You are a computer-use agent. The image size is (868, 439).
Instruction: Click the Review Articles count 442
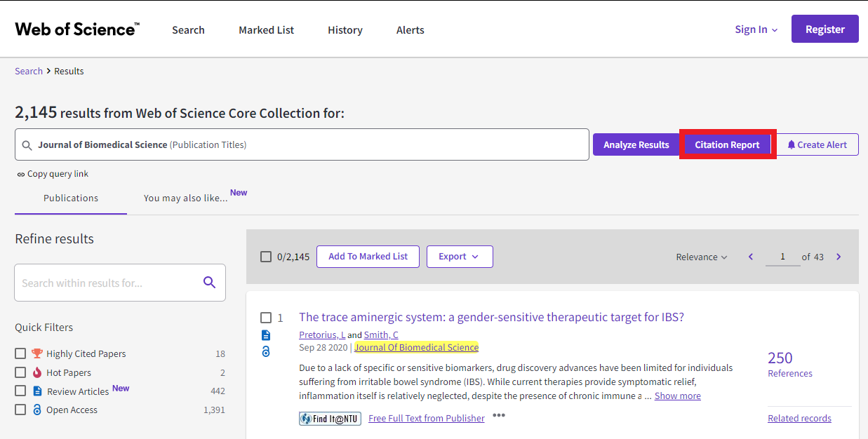click(x=218, y=391)
